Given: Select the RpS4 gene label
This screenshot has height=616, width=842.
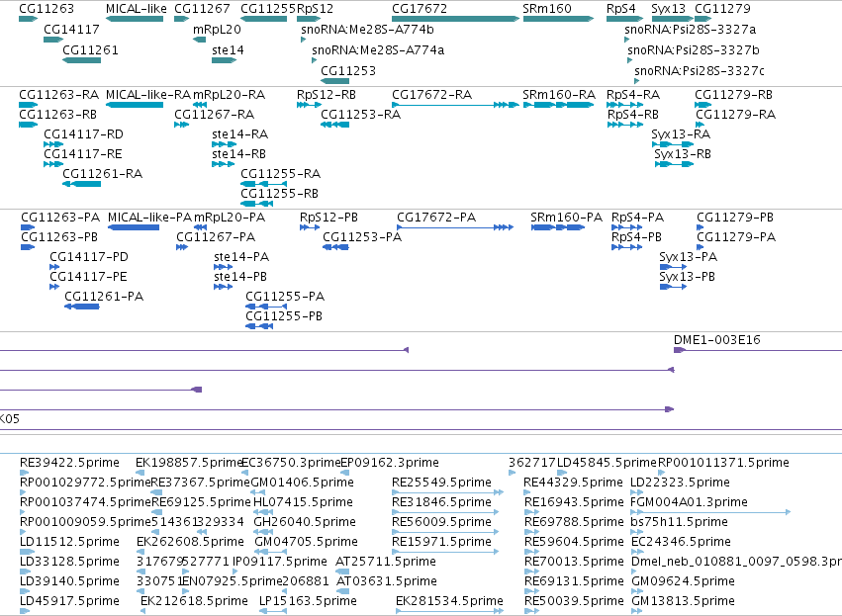Looking at the screenshot, I should coord(621,9).
